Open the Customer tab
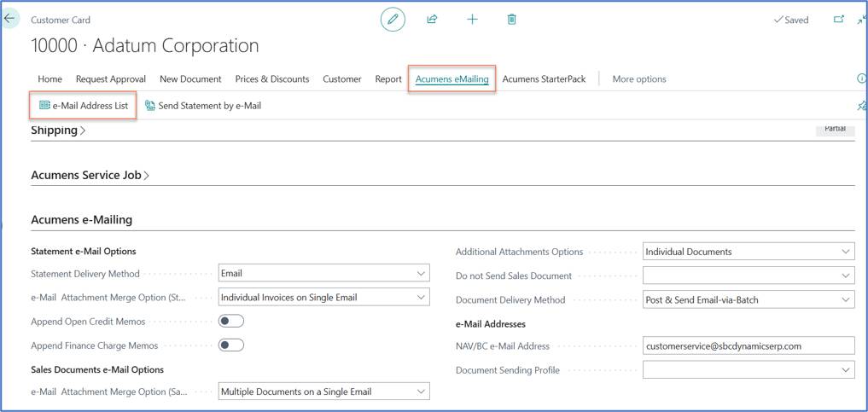This screenshot has width=868, height=412. [342, 79]
